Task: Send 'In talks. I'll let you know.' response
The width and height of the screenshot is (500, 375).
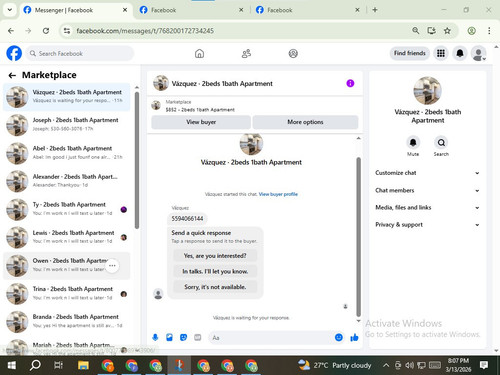Action: [x=215, y=271]
